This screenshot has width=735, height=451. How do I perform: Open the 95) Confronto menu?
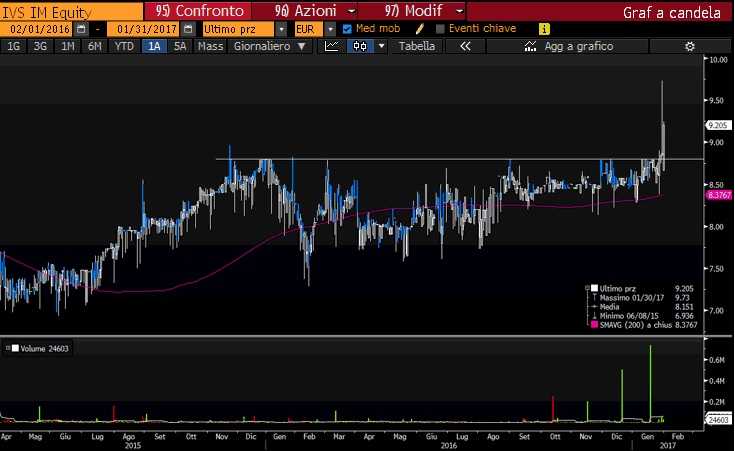pyautogui.click(x=200, y=10)
